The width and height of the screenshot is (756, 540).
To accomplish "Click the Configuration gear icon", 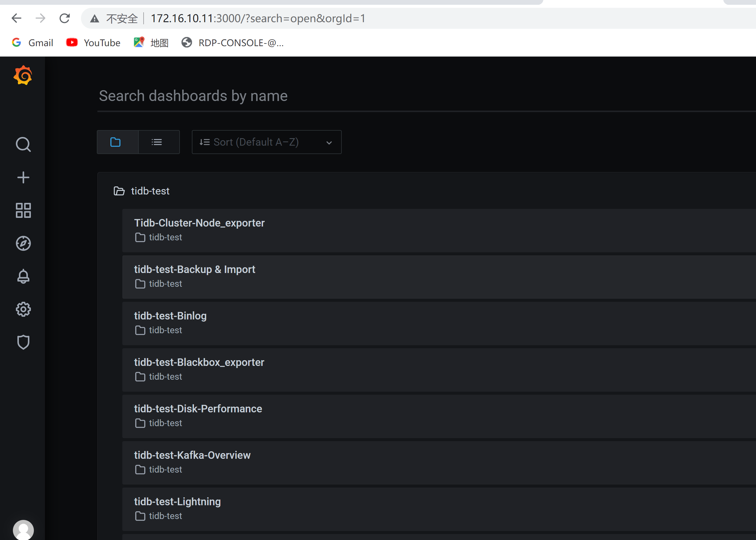I will coord(23,309).
